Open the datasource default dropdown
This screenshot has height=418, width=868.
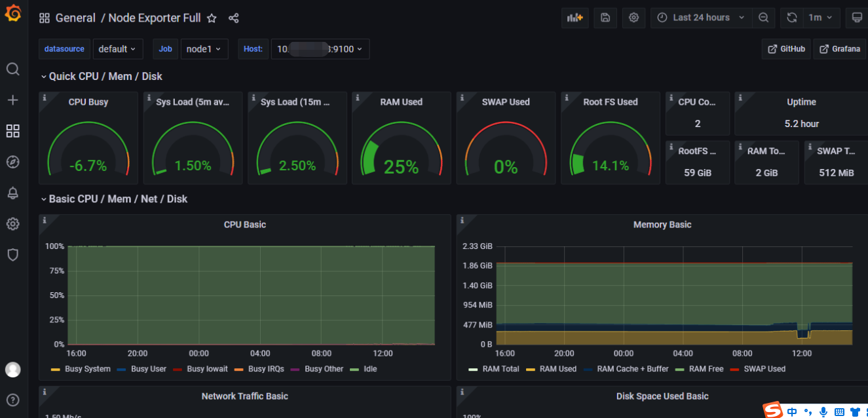click(118, 49)
